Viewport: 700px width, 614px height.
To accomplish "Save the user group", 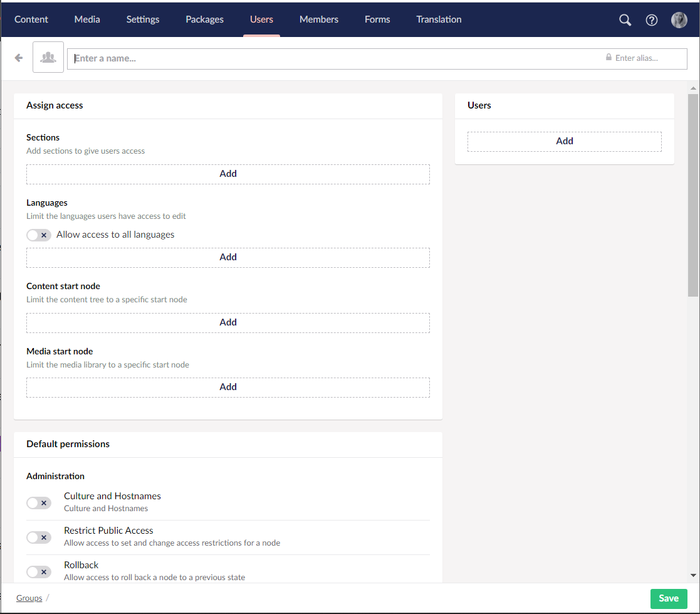I will [x=668, y=598].
